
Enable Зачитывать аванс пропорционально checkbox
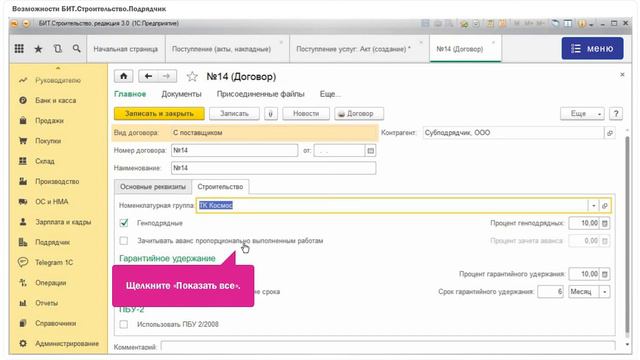point(124,241)
